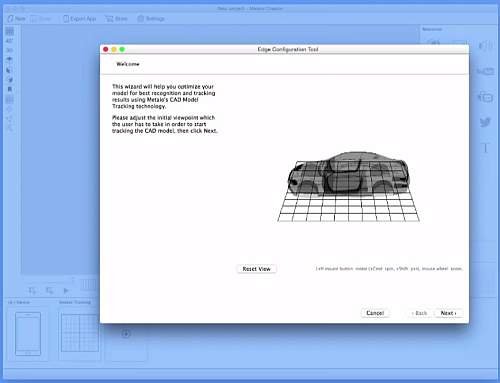Image resolution: width=500 pixels, height=383 pixels.
Task: Click the New toolbar item
Action: [x=16, y=19]
